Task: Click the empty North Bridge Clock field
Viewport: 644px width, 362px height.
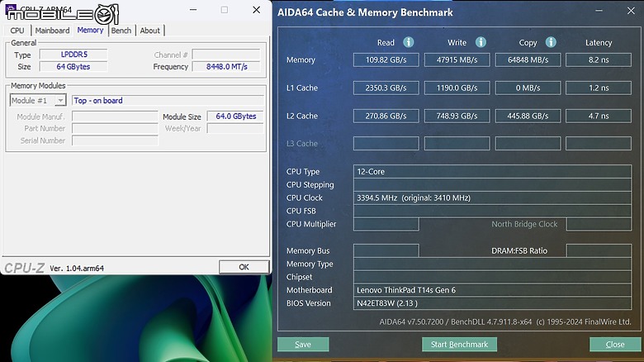Action: [x=599, y=224]
